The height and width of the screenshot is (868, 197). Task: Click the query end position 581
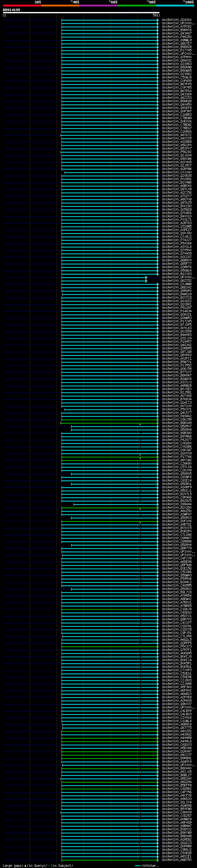pyautogui.click(x=155, y=15)
